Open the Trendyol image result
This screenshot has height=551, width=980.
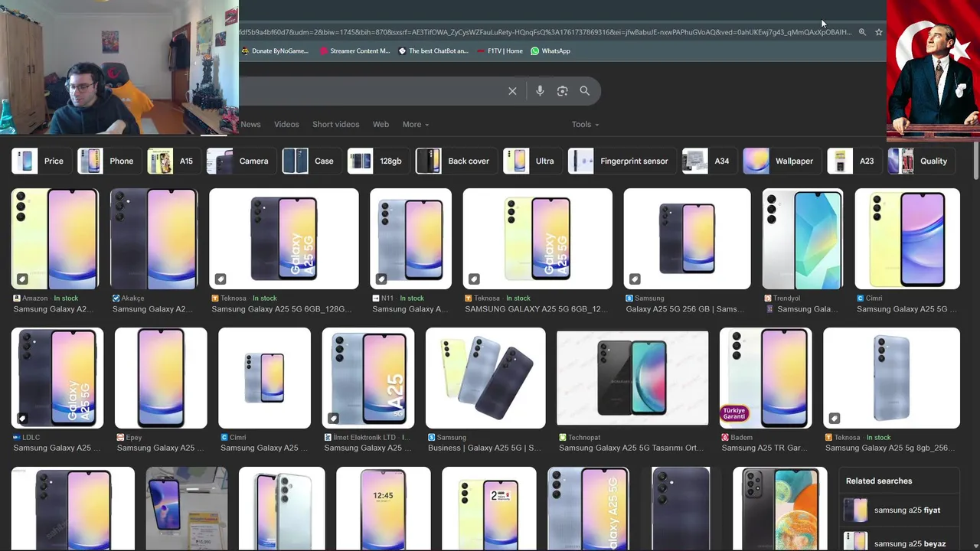[802, 239]
